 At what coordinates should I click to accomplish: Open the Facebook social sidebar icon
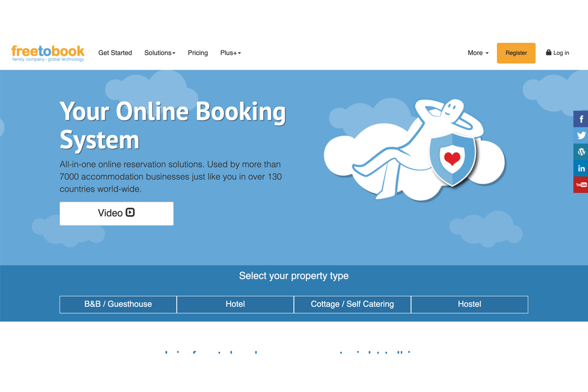(581, 119)
